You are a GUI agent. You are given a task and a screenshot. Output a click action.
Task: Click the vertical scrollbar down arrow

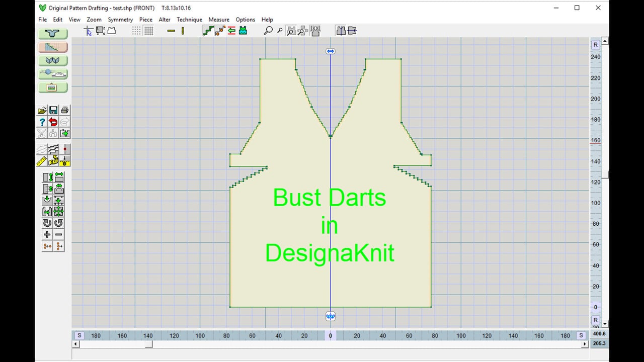[605, 324]
